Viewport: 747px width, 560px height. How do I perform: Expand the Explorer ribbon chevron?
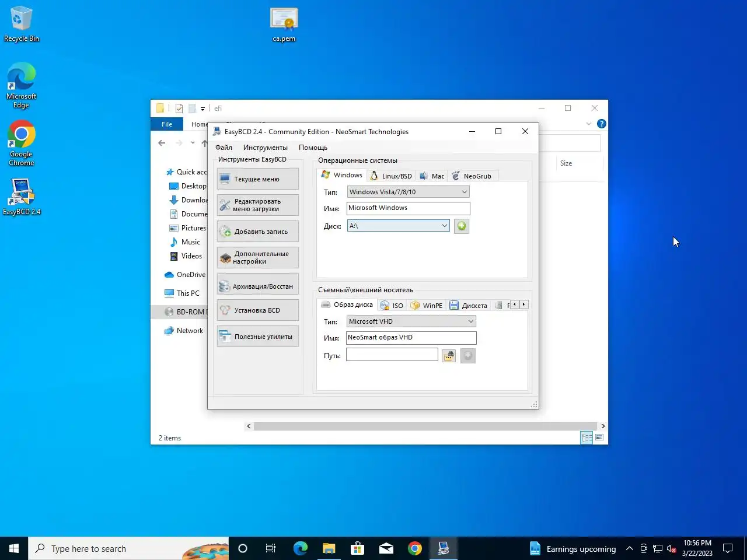[588, 124]
